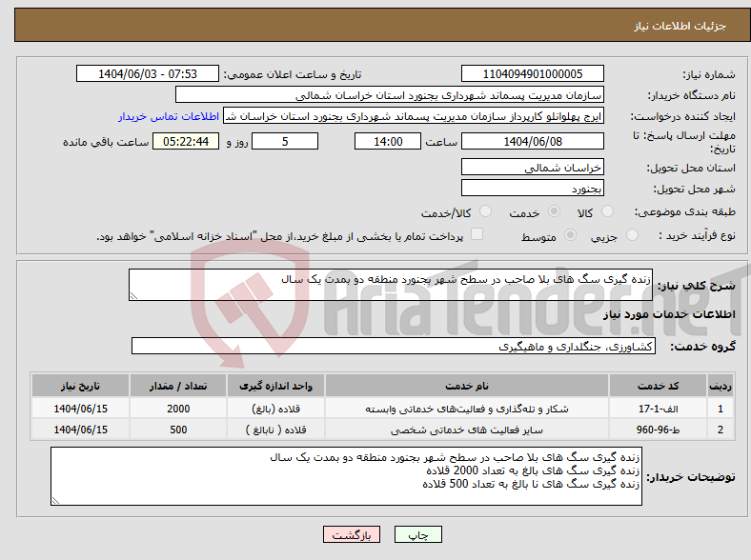Viewport: 751px width, 560px height.
Task: Click service code ط-96-960 cell
Action: click(x=659, y=430)
